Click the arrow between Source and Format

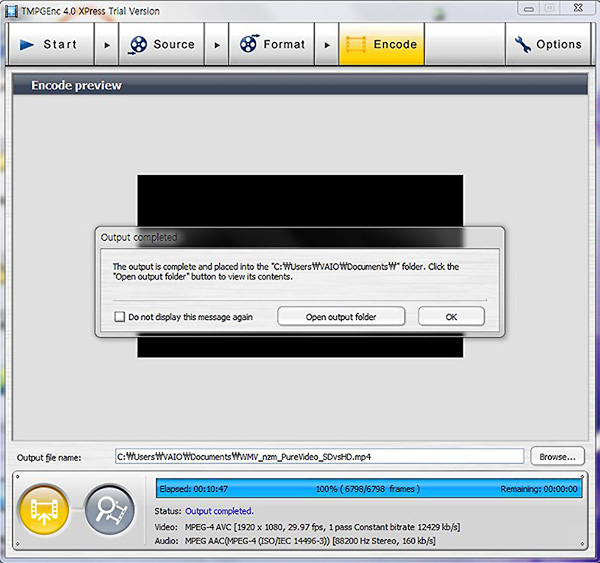coord(217,45)
